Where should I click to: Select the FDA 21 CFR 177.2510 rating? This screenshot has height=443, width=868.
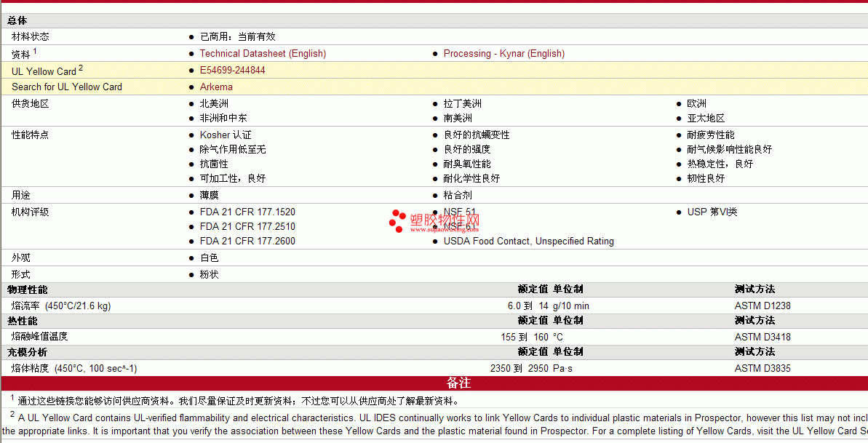tap(247, 226)
